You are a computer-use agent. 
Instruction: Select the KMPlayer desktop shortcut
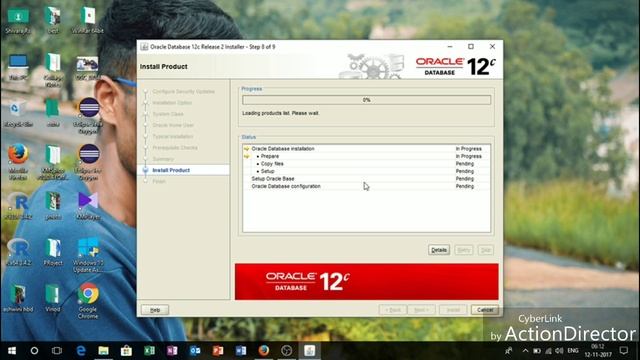pyautogui.click(x=88, y=206)
